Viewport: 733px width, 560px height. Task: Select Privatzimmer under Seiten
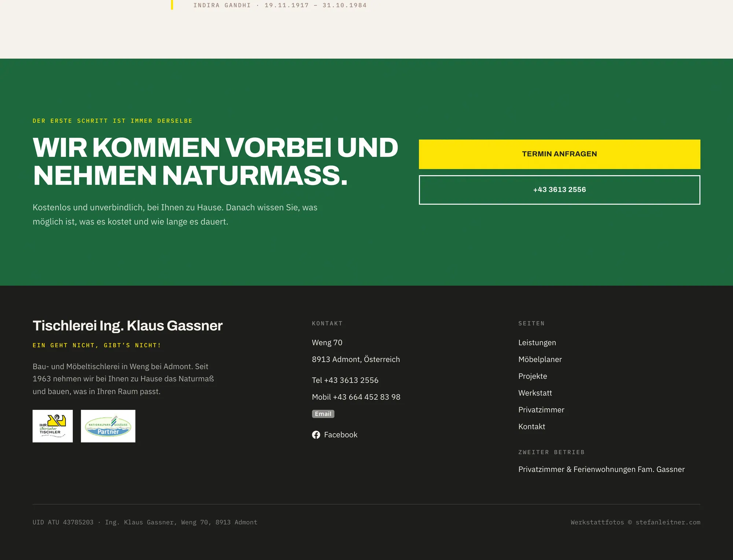pos(541,410)
